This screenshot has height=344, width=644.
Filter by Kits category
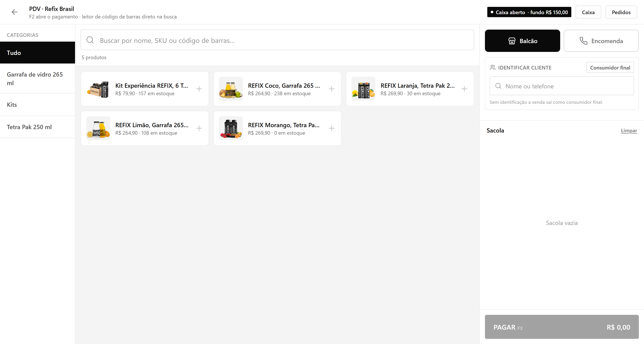pos(38,105)
